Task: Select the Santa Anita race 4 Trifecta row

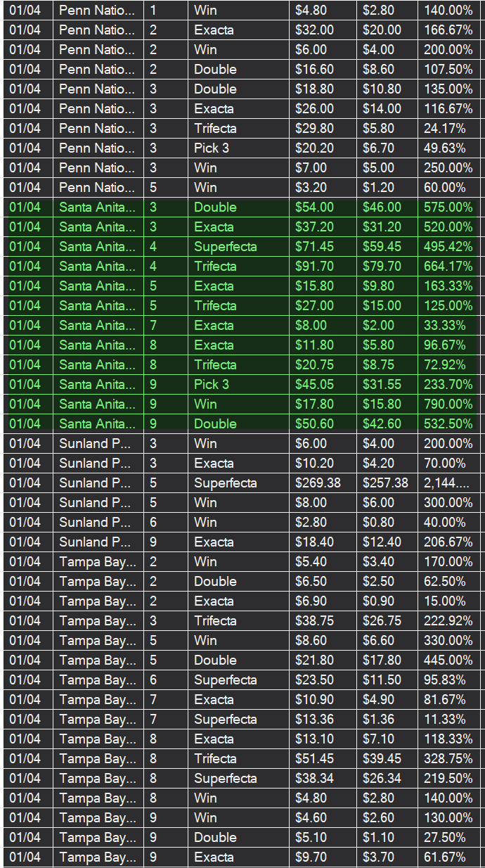Action: 242,267
